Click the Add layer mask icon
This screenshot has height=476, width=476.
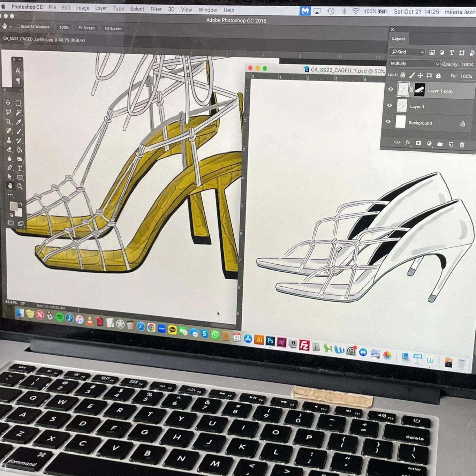pos(418,143)
